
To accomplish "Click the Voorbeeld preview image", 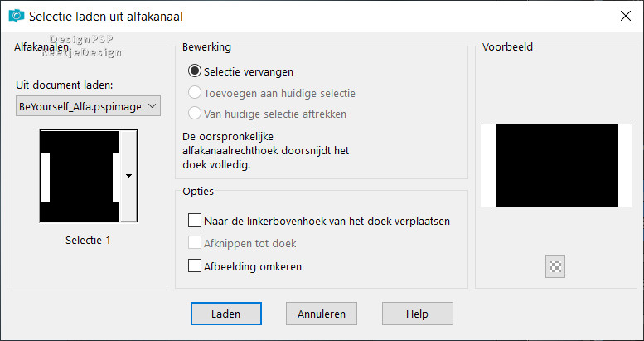I will 556,165.
